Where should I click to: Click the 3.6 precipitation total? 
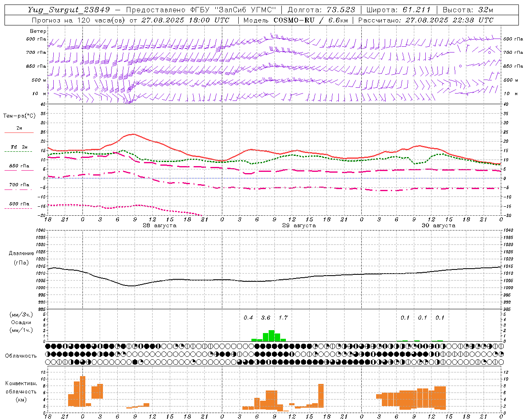click(x=266, y=317)
